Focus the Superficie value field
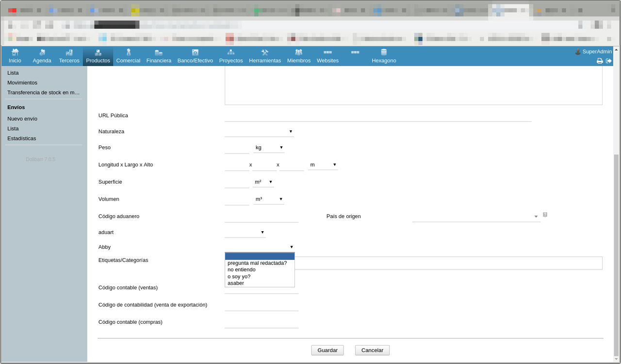Viewport: 621px width, 364px height. coord(237,182)
